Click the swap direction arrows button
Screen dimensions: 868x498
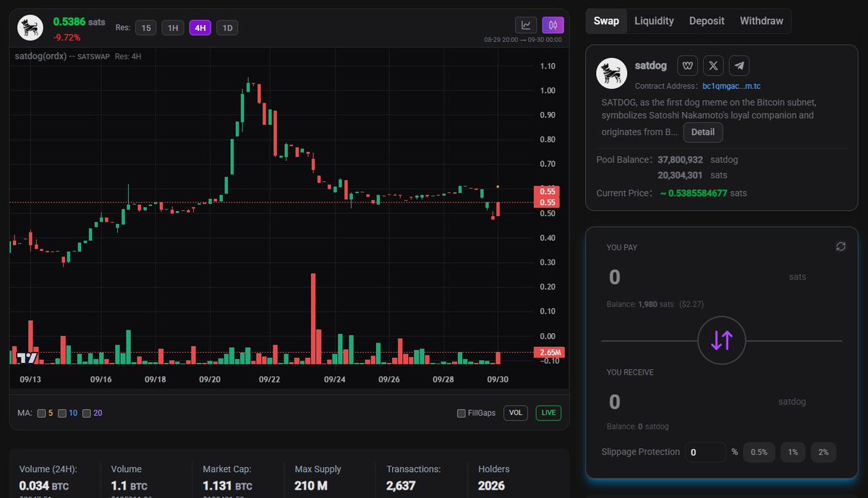pyautogui.click(x=722, y=340)
